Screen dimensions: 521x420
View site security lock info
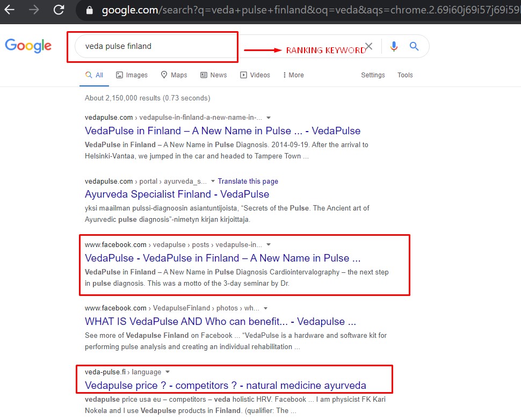click(x=89, y=10)
